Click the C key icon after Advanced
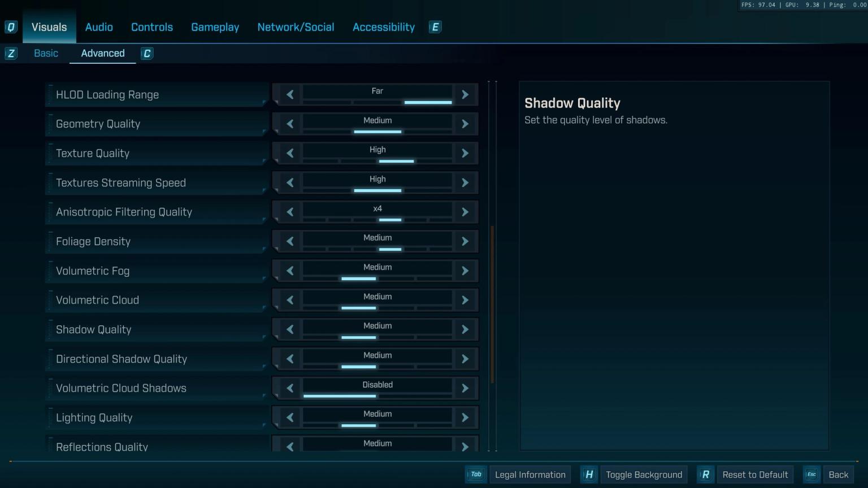Image resolution: width=868 pixels, height=488 pixels. 147,53
